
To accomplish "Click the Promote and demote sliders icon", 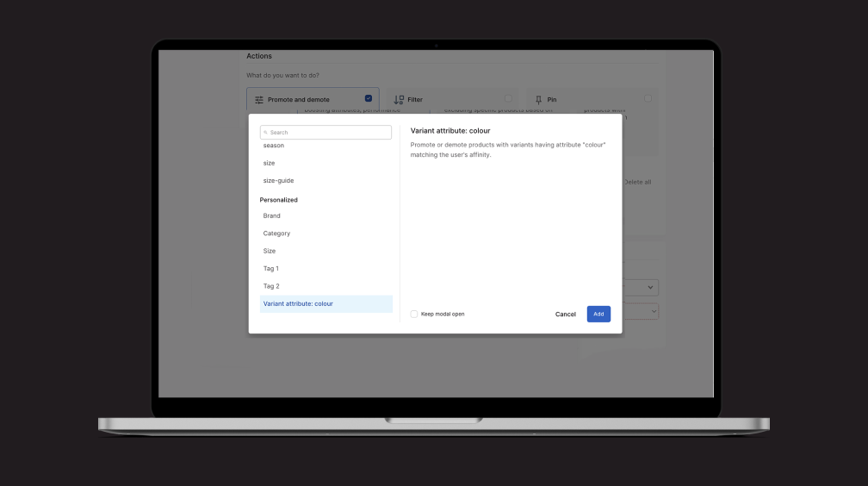I will tap(259, 100).
